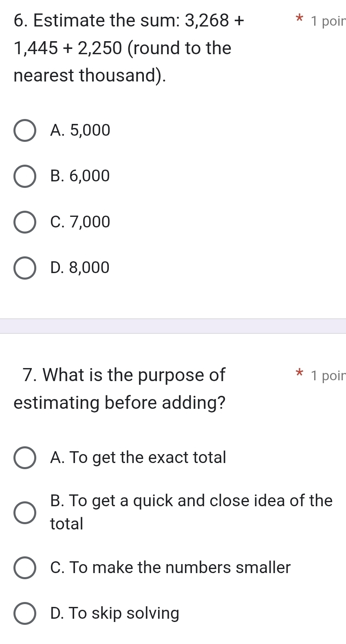Click the 5,000 answer label text
Screen dimensions: 346x644
tap(80, 130)
